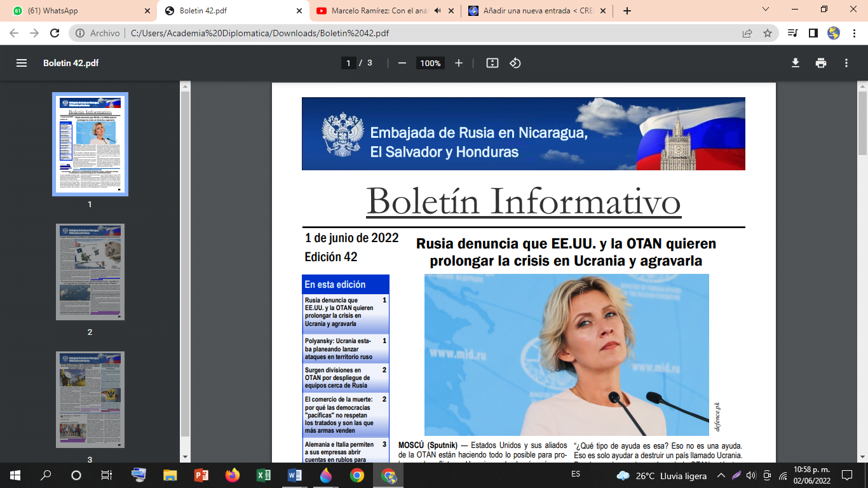
Task: Click 'Alemania e Italia permiten' contents entry
Action: [x=346, y=452]
